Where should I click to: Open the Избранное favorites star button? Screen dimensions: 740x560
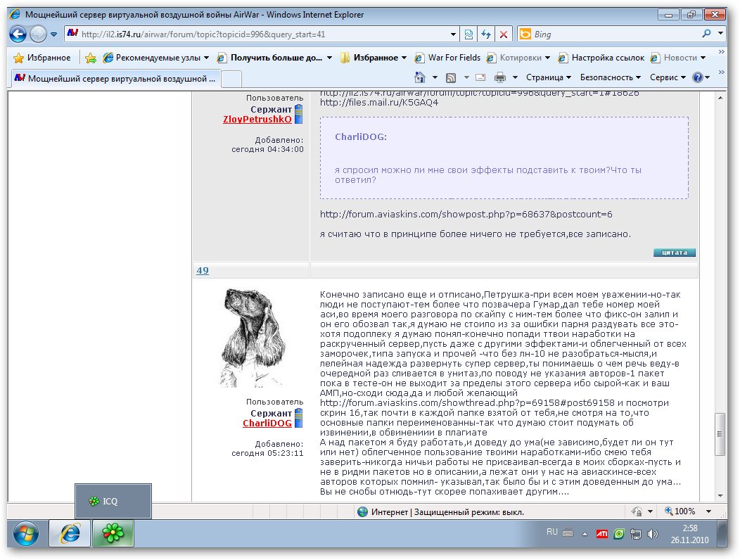(42, 58)
